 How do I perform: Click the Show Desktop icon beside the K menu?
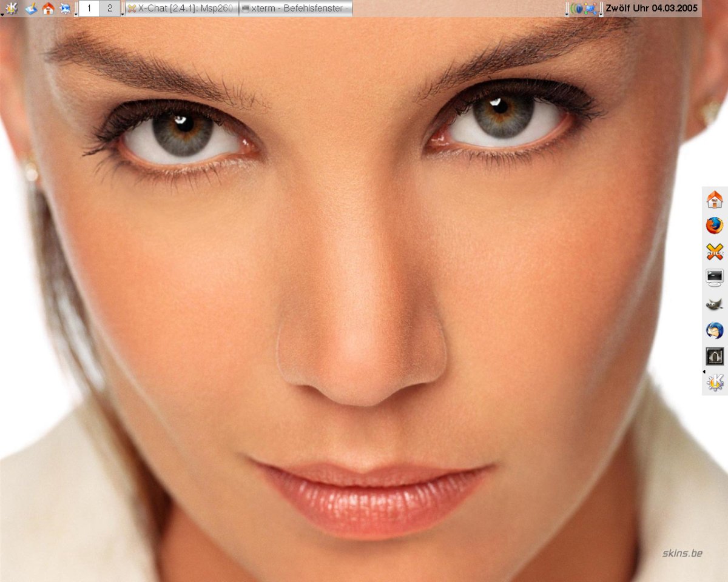point(31,8)
